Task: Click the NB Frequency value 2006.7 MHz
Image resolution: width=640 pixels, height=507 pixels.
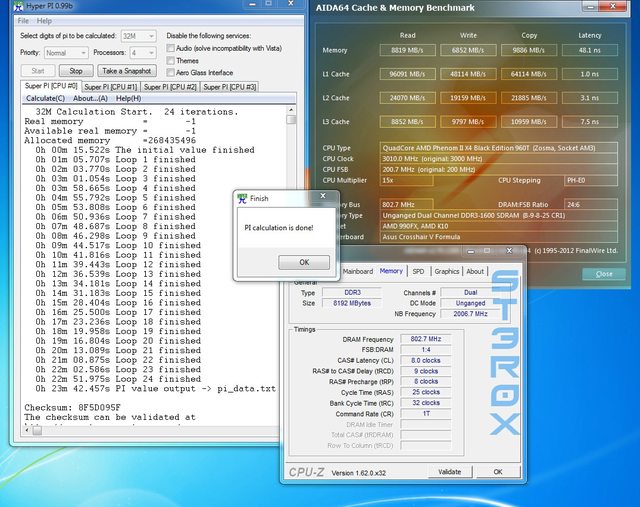Action: (x=470, y=314)
